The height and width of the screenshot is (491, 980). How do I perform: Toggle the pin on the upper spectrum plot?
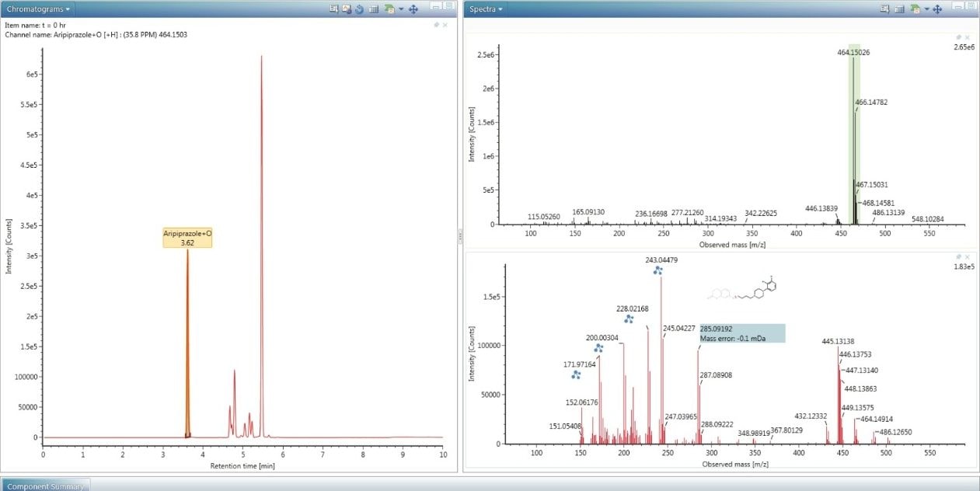(960, 37)
